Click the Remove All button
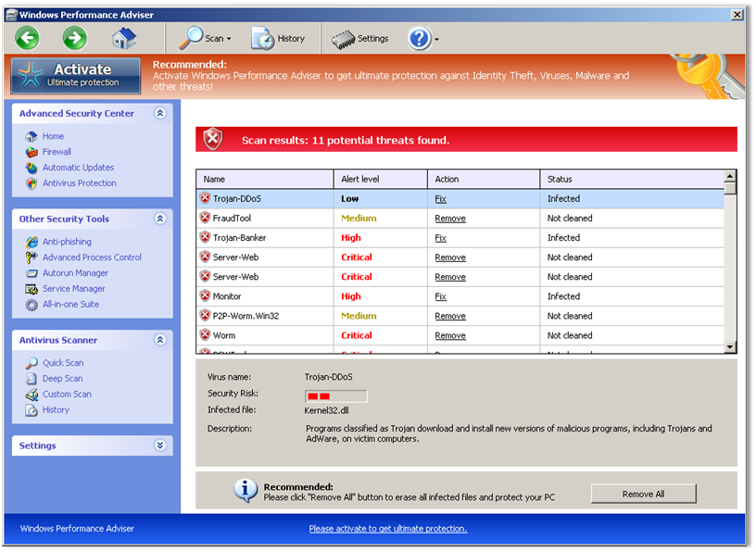 coord(643,494)
